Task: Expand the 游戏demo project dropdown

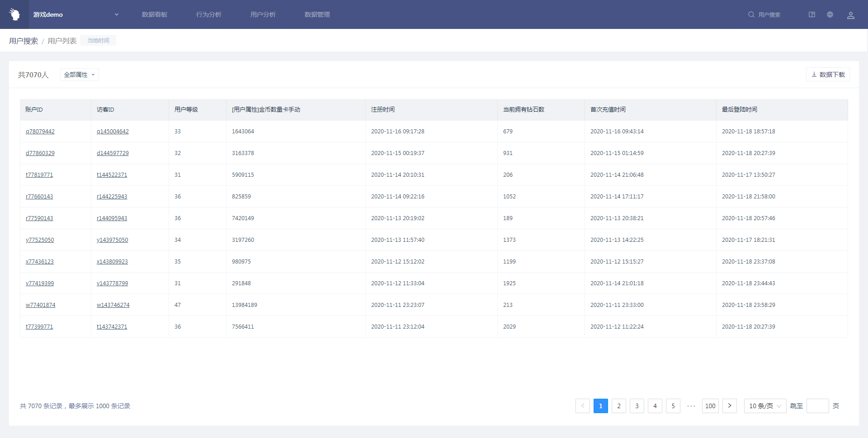Action: click(x=116, y=14)
